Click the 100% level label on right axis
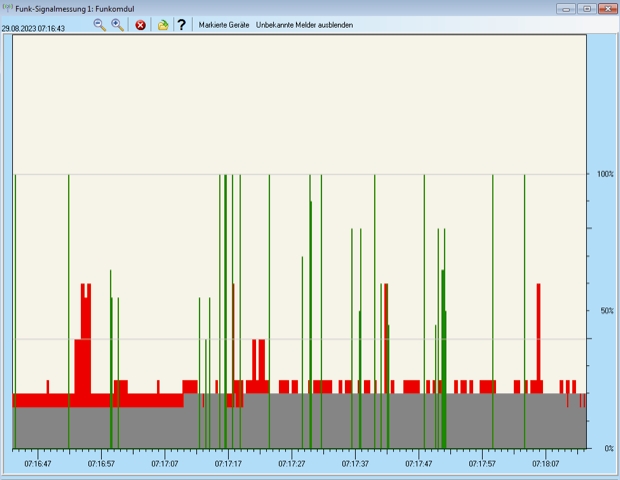The height and width of the screenshot is (480, 620). click(x=604, y=175)
